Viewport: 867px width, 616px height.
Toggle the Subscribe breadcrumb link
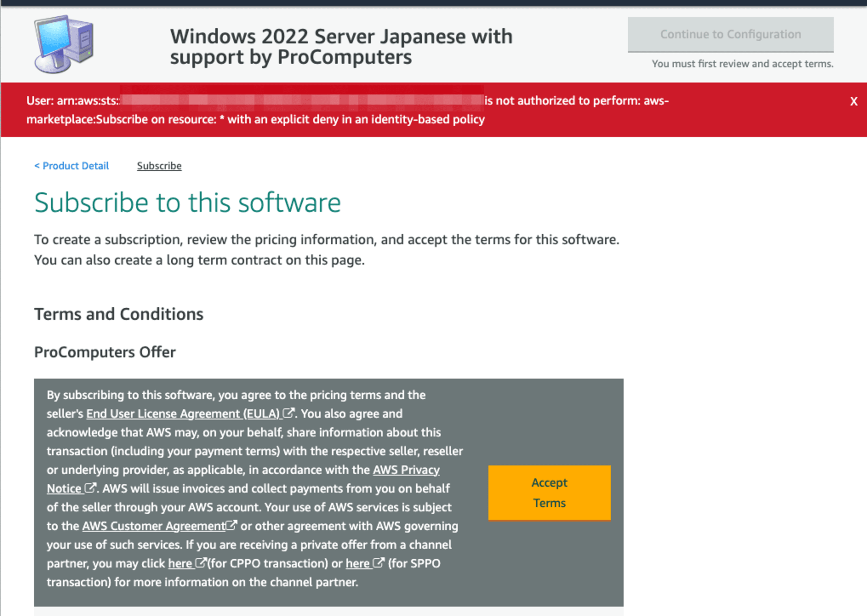[x=159, y=166]
